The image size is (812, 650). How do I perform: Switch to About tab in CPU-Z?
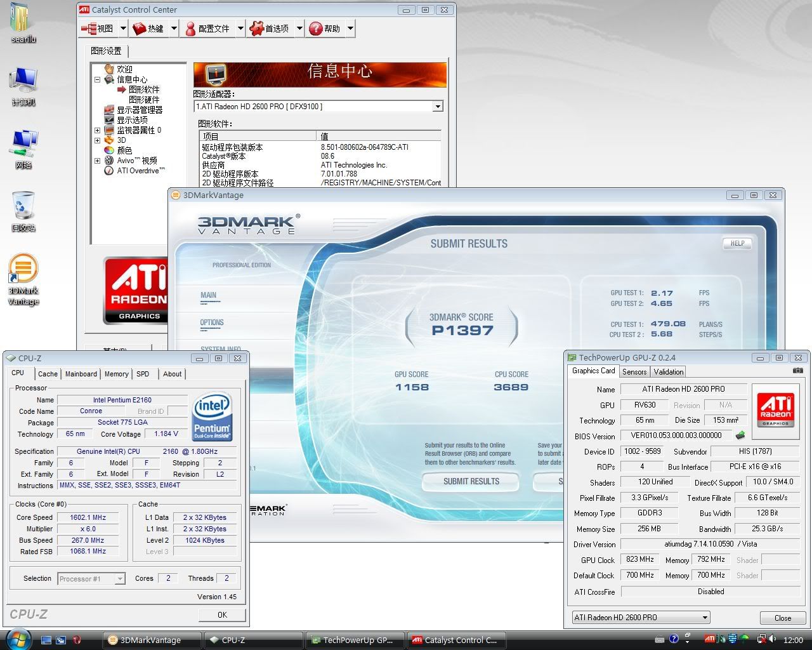172,375
